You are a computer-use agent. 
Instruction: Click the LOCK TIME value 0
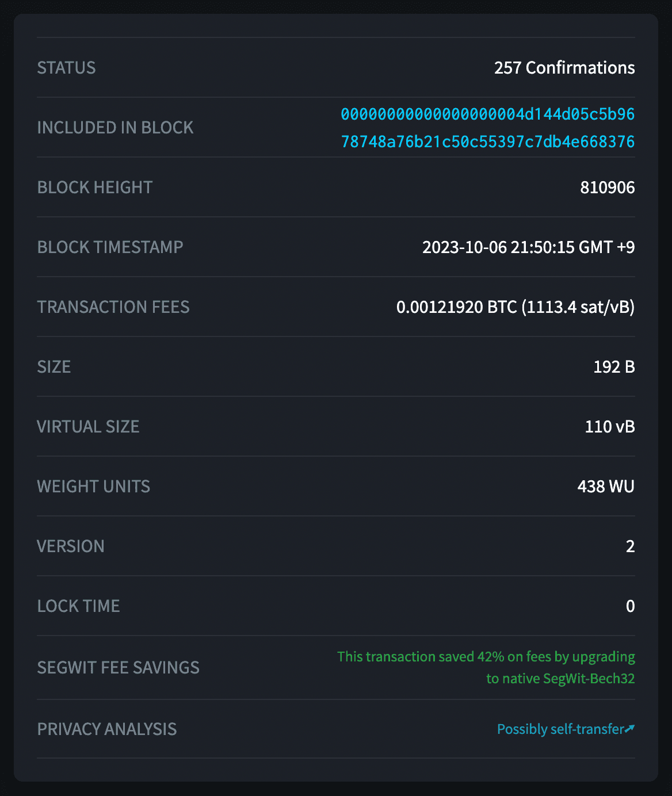coord(631,606)
